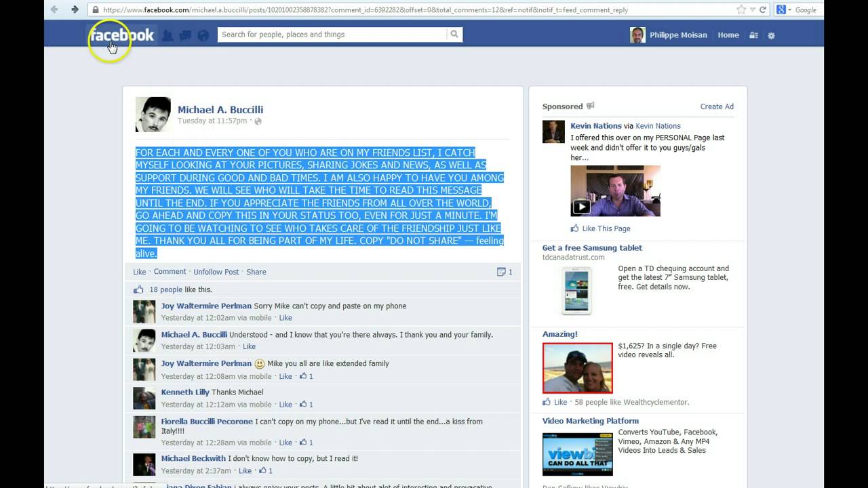Click Unfollow Post link
Screen dimensions: 868x488
pyautogui.click(x=216, y=272)
